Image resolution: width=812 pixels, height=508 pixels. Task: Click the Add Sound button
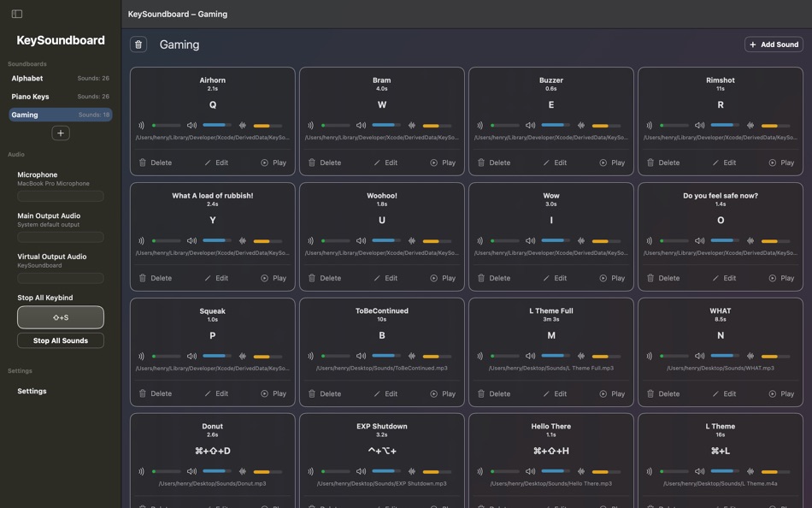773,44
